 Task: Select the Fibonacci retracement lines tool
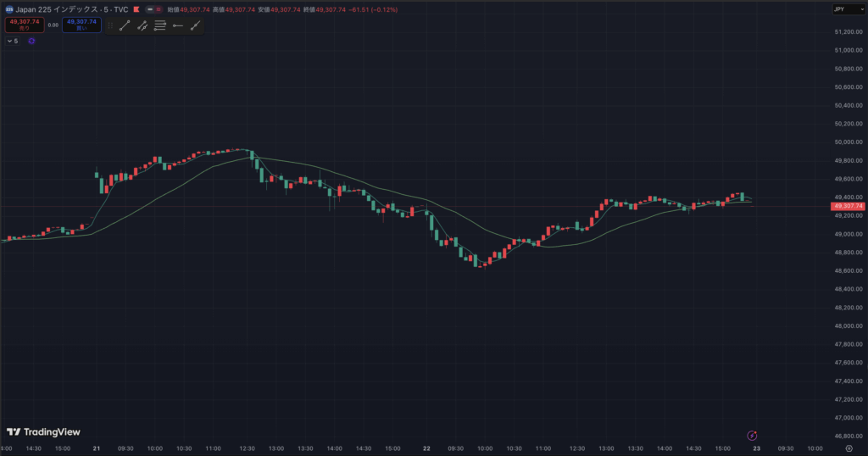point(159,25)
